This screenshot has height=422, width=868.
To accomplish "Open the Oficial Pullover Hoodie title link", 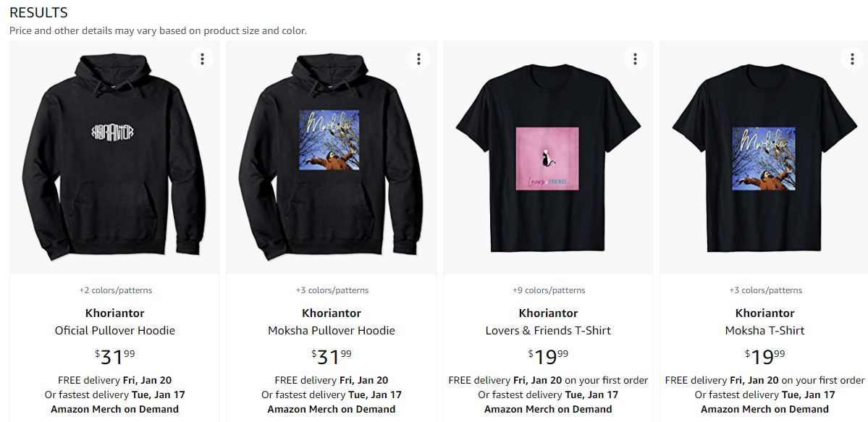I will click(114, 331).
